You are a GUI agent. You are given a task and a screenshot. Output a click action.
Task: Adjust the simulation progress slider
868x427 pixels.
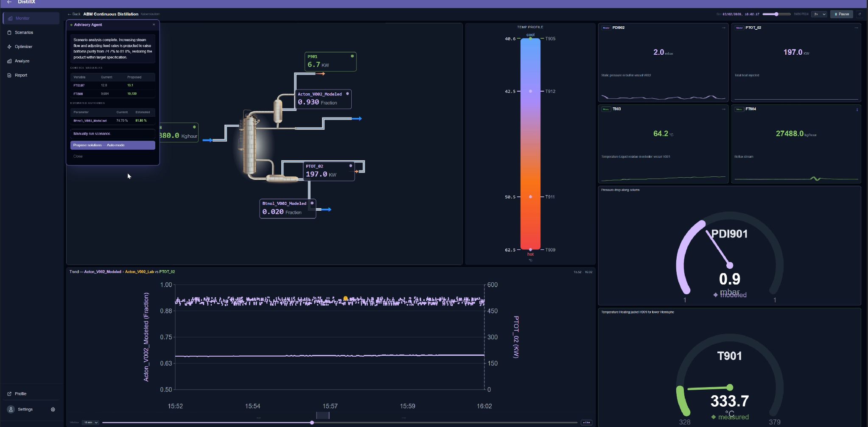[x=776, y=14]
